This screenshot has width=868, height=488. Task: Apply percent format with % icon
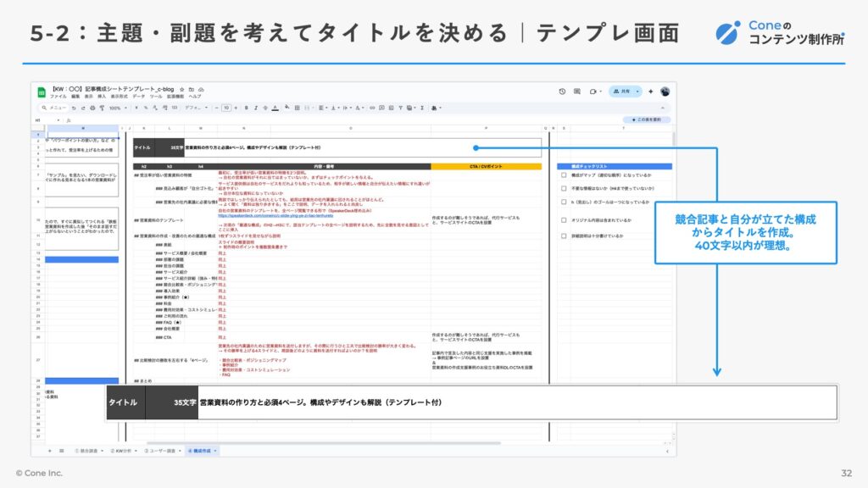pyautogui.click(x=146, y=108)
